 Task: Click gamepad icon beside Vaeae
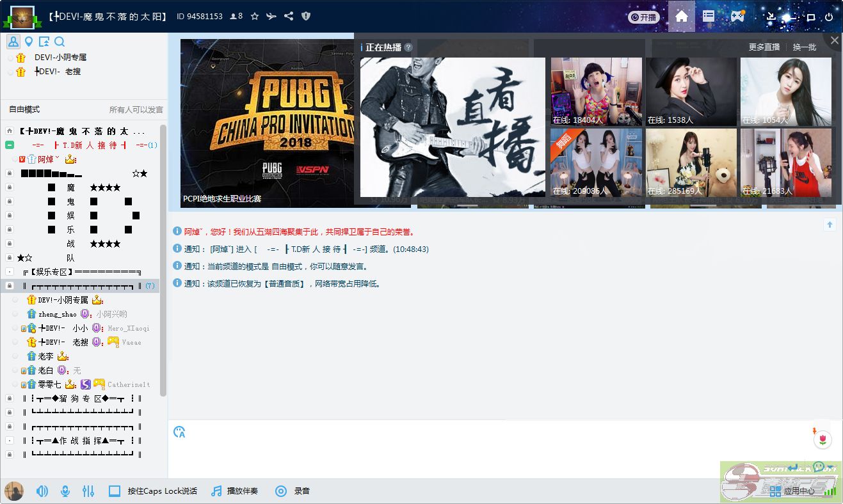click(113, 342)
